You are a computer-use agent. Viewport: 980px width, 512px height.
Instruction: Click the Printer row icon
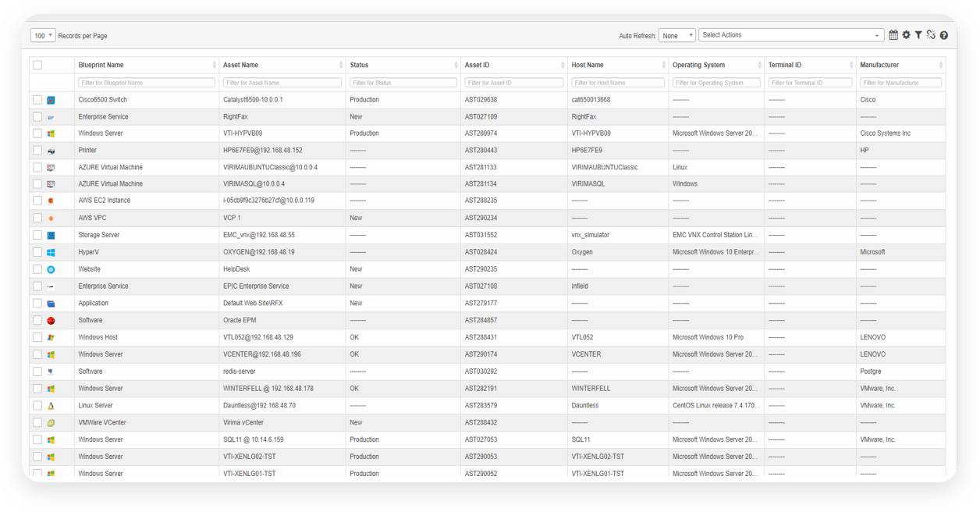click(51, 151)
